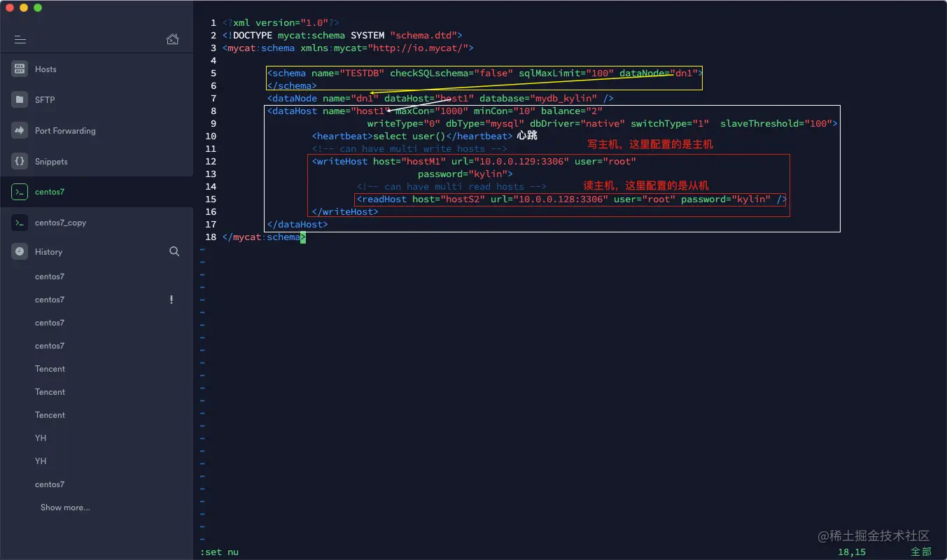Click line number 12 in the gutter
Viewport: 947px width, 560px height.
(x=211, y=162)
